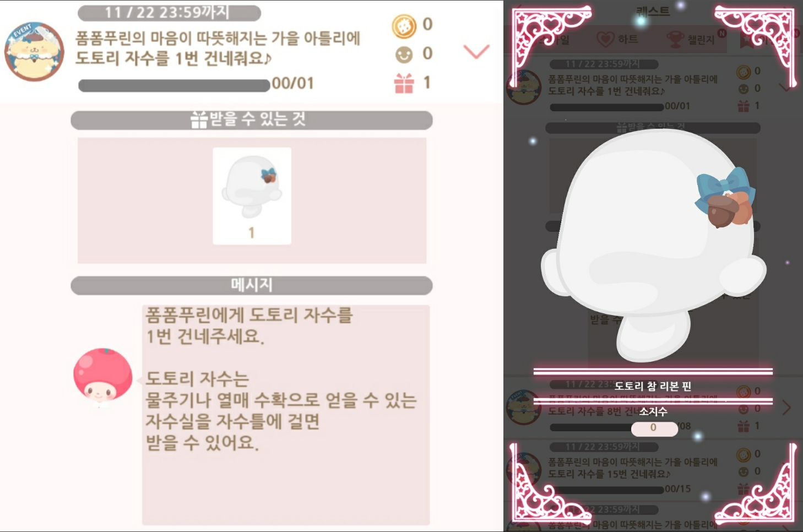
Task: Expand the 8번 acorn quest arrow
Action: coord(786,408)
